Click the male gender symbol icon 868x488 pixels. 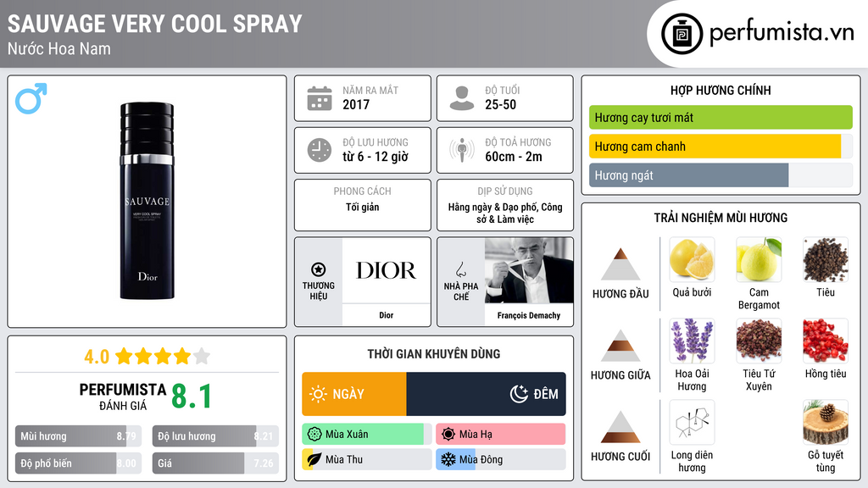(x=31, y=98)
